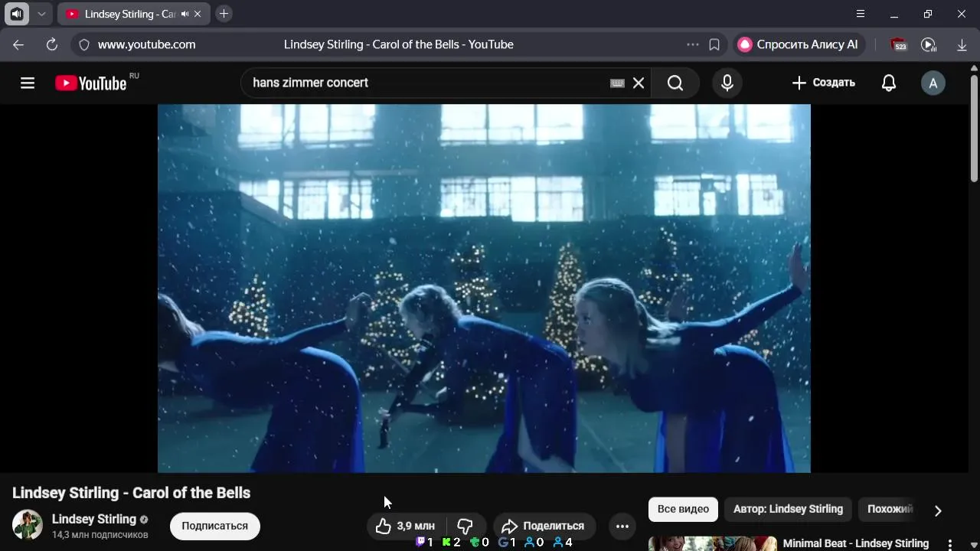The height and width of the screenshot is (551, 980).
Task: Click the 14,3 млн подписчиков text
Action: pyautogui.click(x=100, y=535)
